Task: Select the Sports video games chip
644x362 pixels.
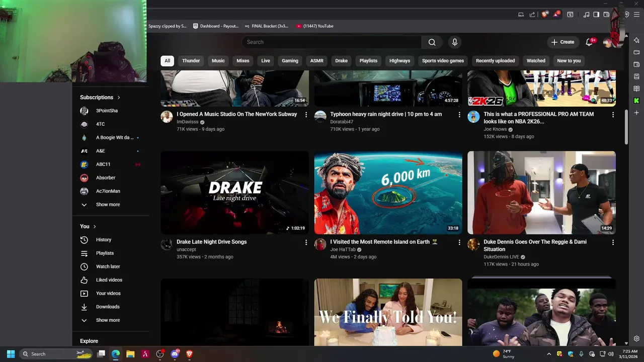Action: [x=443, y=61]
